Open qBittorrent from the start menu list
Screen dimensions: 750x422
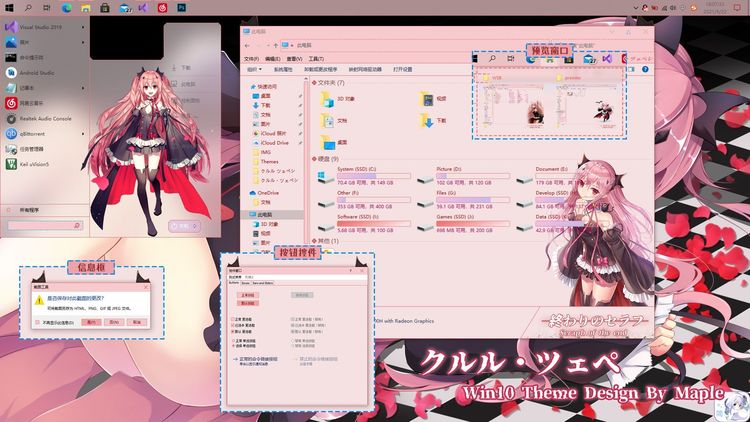pos(45,134)
